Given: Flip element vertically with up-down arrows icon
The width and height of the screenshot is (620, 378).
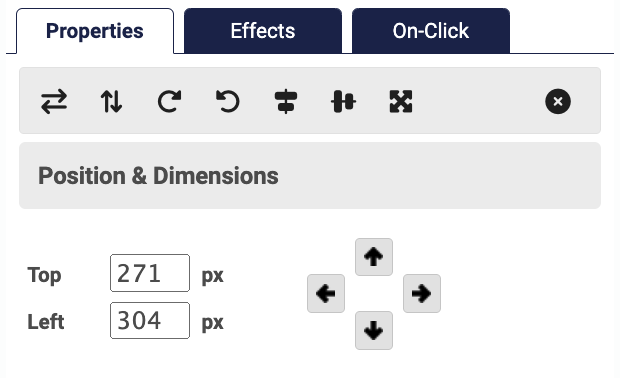Looking at the screenshot, I should click(x=112, y=102).
